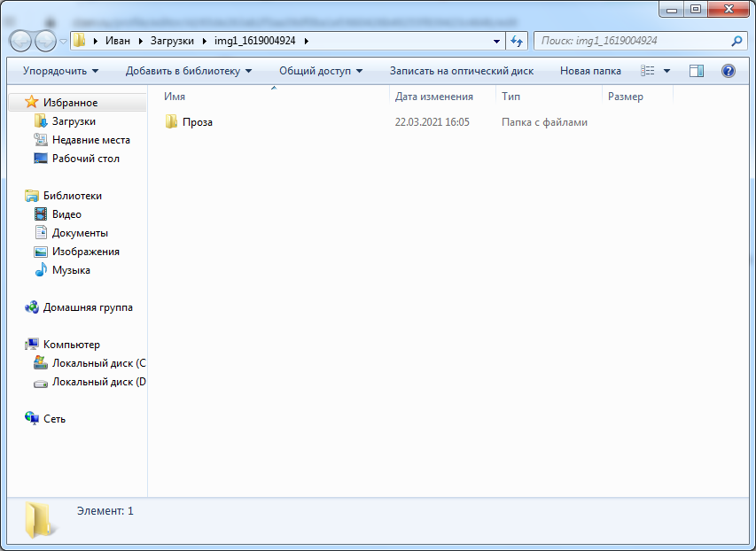
Task: Open the Музыка library
Action: (71, 270)
